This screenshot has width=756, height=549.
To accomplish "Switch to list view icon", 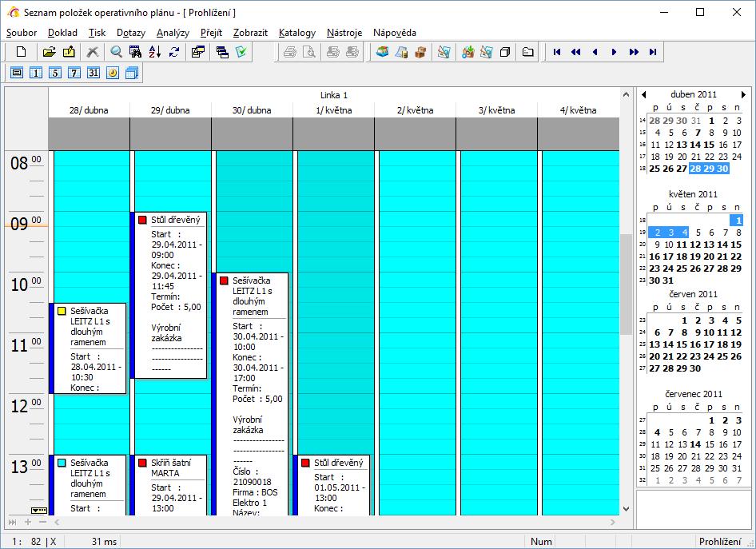I will click(17, 73).
